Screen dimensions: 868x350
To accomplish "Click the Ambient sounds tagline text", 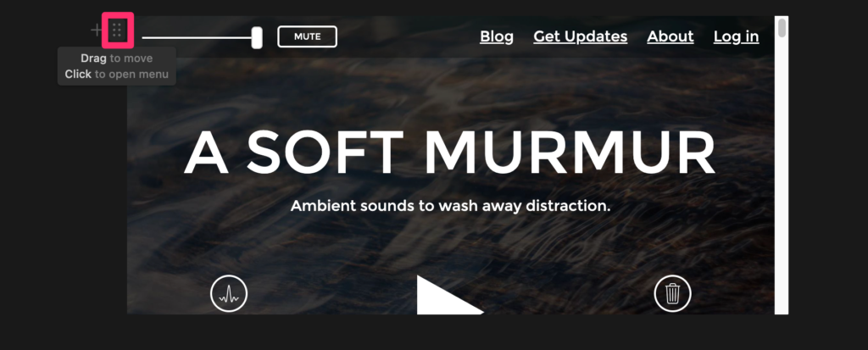I will click(x=450, y=206).
